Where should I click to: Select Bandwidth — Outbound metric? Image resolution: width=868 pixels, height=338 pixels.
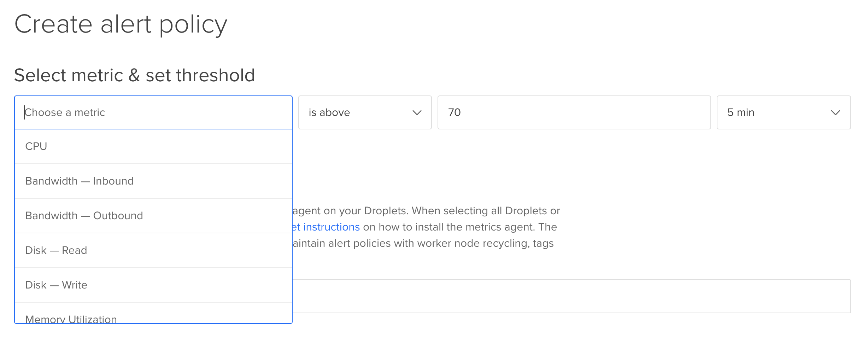tap(84, 215)
